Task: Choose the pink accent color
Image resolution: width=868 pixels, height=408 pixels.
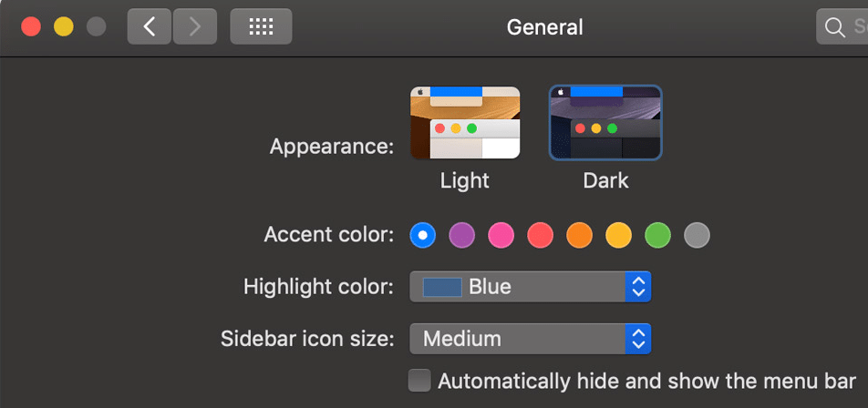Action: [501, 235]
